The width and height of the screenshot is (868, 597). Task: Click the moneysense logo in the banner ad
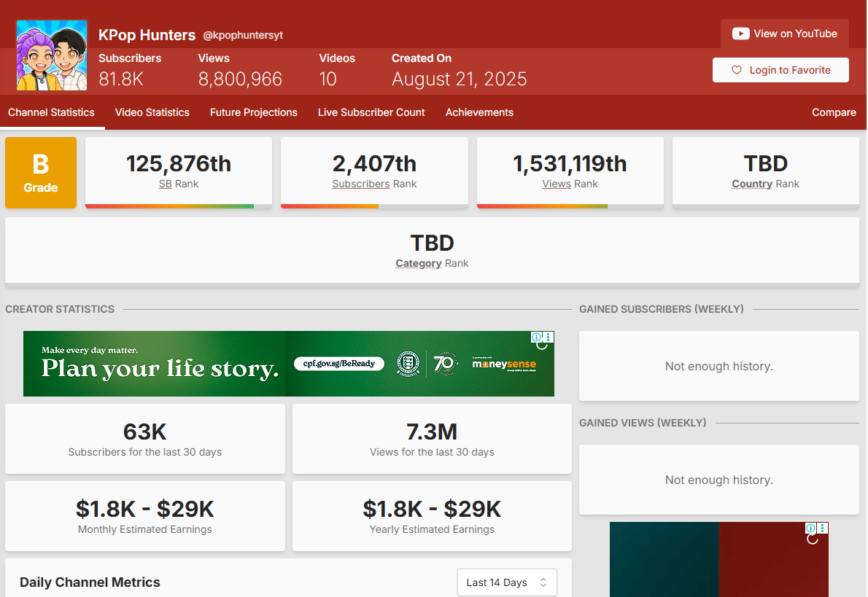[504, 364]
